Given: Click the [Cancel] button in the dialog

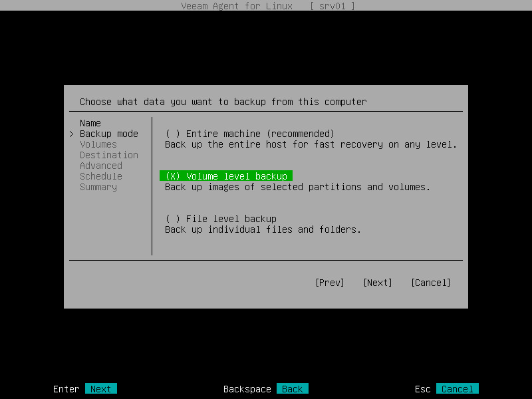Looking at the screenshot, I should click(430, 283).
